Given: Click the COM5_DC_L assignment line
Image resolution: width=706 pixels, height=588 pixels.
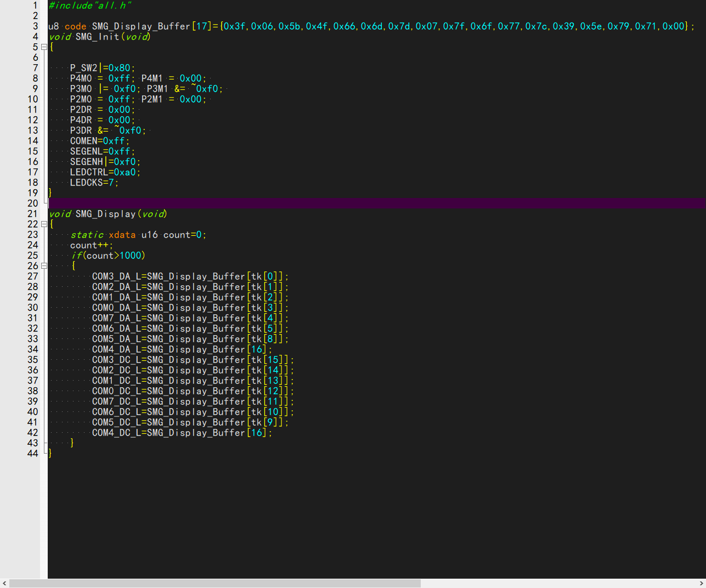Looking at the screenshot, I should click(x=190, y=422).
